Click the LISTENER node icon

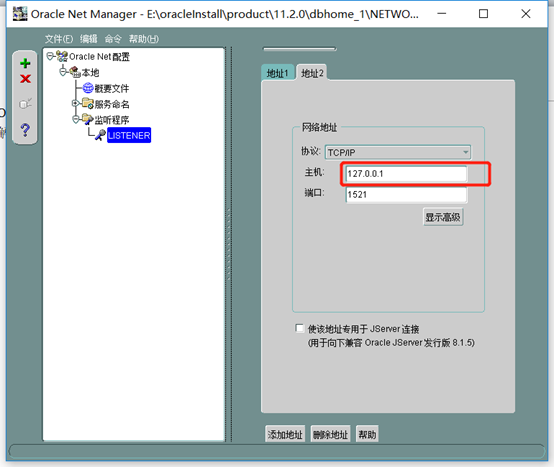pyautogui.click(x=100, y=135)
